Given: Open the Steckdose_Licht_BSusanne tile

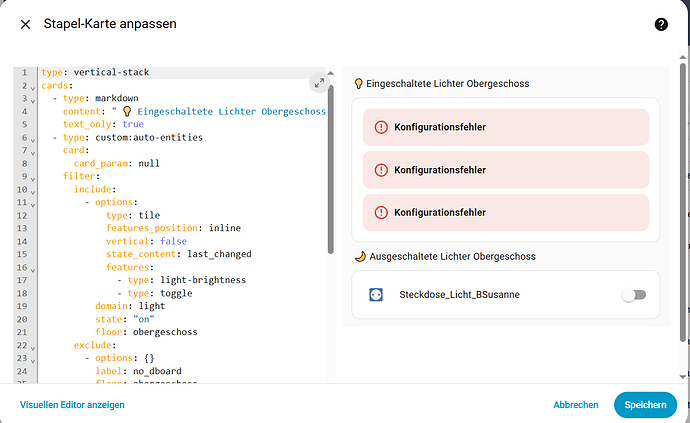Looking at the screenshot, I should (x=506, y=294).
